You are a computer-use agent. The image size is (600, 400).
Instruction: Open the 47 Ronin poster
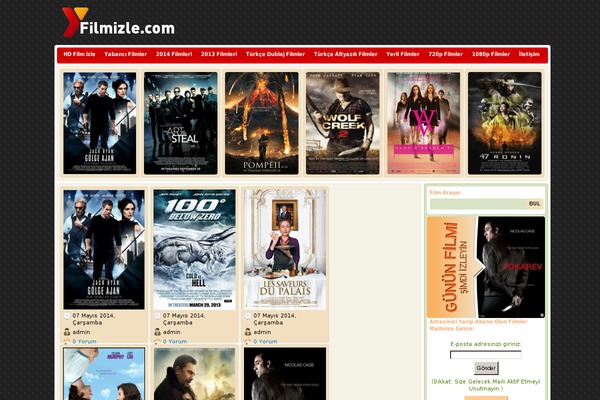point(505,123)
